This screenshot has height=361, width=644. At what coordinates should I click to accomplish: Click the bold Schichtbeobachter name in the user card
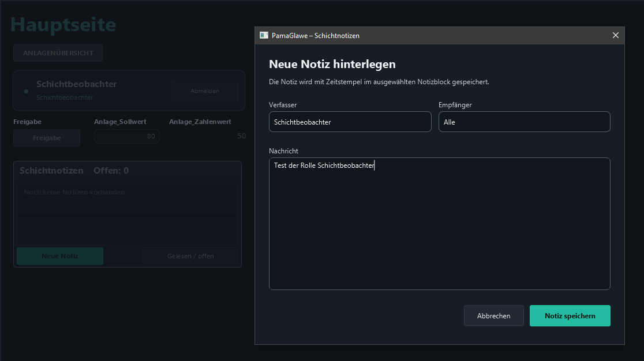[76, 84]
